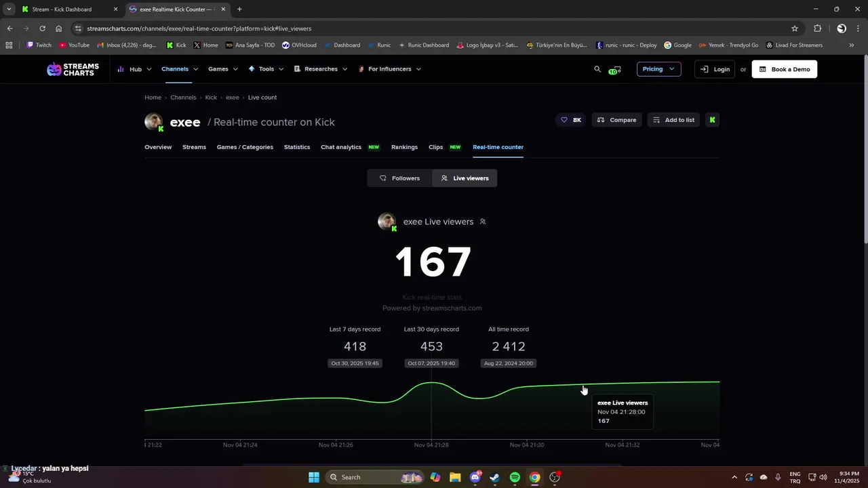Click the all time record value 2 412
This screenshot has width=868, height=488.
[509, 346]
